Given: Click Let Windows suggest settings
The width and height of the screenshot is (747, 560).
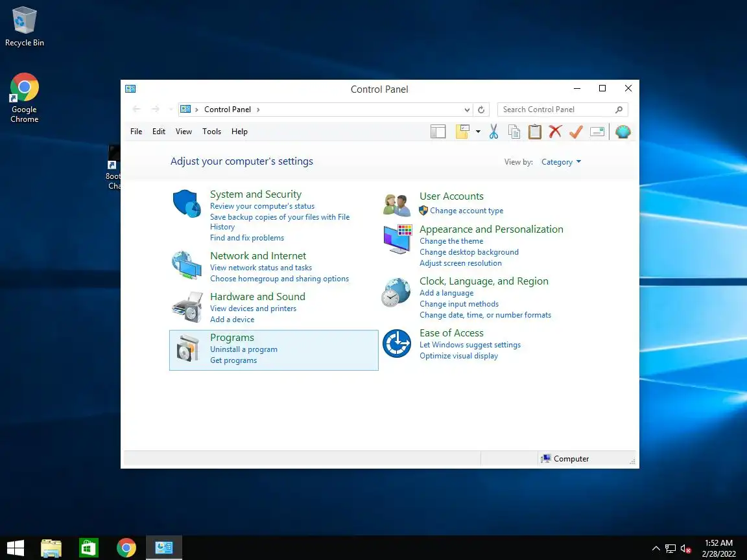Looking at the screenshot, I should click(470, 345).
